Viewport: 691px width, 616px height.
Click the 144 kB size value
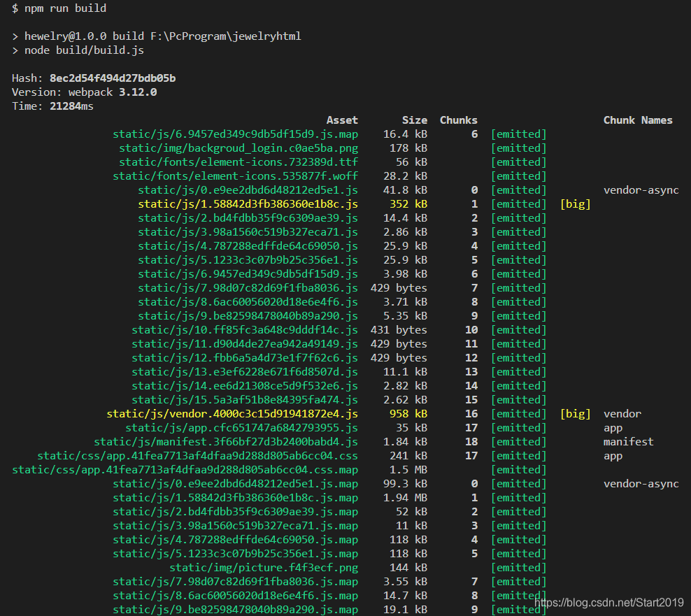[408, 568]
